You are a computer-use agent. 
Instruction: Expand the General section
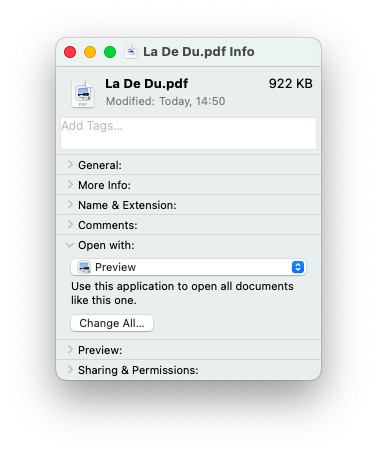coord(70,165)
